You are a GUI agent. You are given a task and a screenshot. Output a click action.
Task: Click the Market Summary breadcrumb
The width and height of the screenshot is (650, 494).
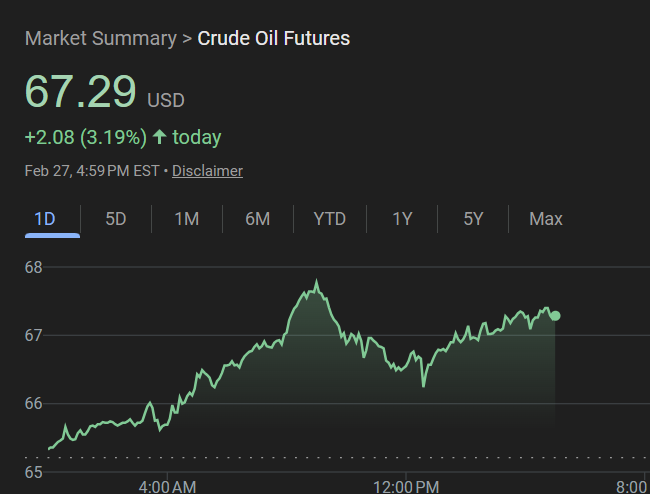coord(98,39)
